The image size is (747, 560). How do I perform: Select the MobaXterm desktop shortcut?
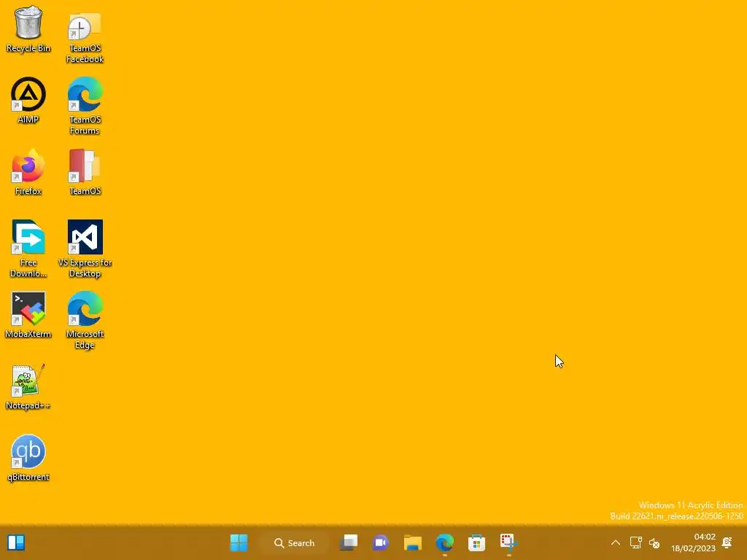coord(28,315)
